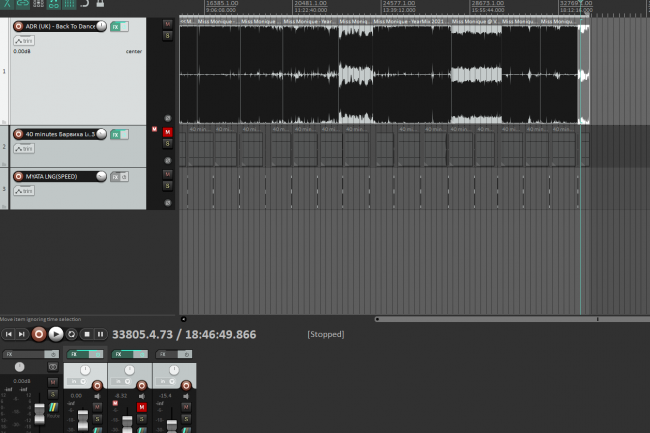650x433 pixels.
Task: Mute track 1 in track panel
Action: tap(167, 24)
